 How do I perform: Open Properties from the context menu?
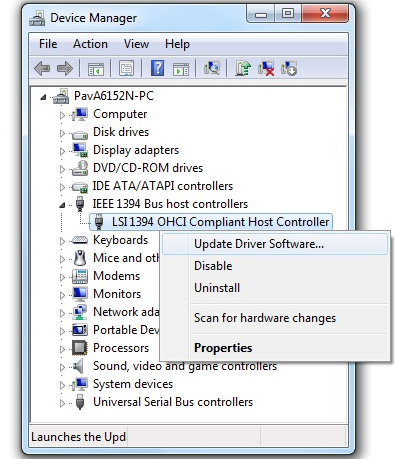(275, 348)
